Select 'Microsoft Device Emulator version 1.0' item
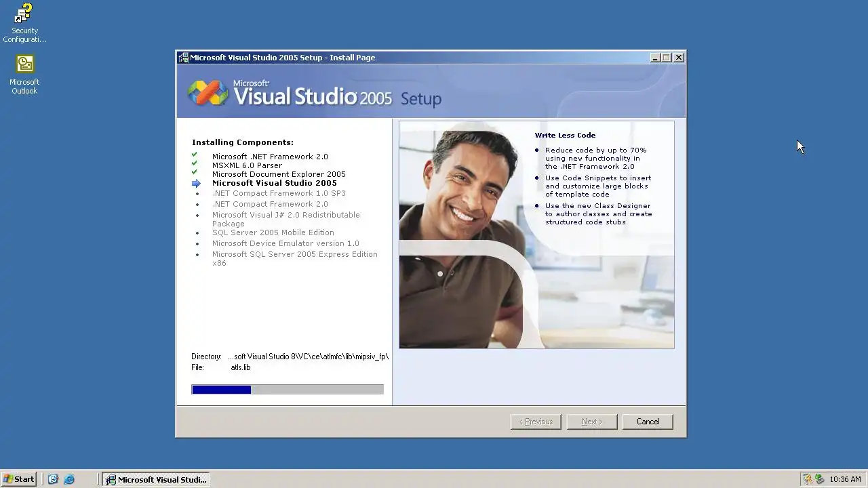The image size is (868, 488). pyautogui.click(x=285, y=243)
